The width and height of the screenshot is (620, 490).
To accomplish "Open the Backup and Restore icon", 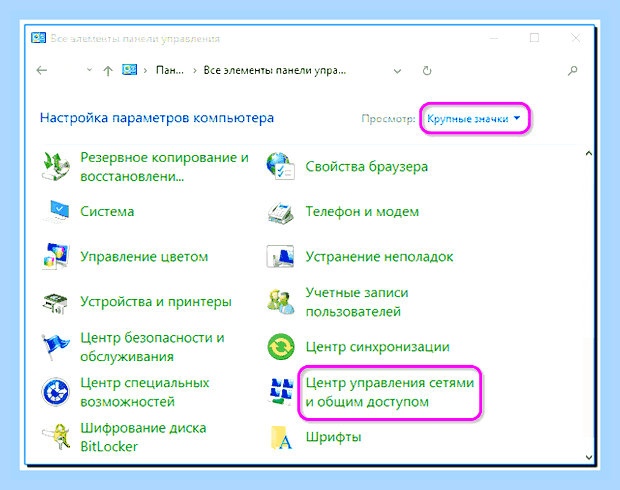I will point(56,166).
